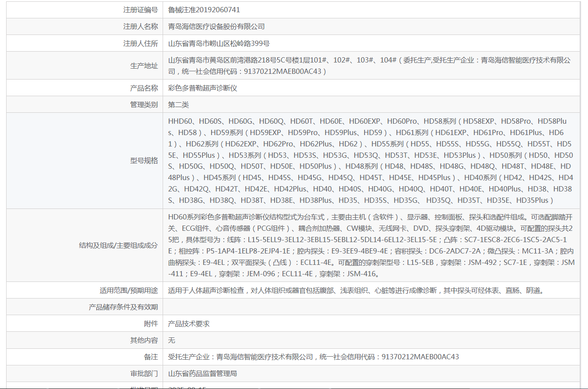Viewport: 588px width, 389px height.
Task: Click the '生产地址' row label
Action: tap(144, 66)
